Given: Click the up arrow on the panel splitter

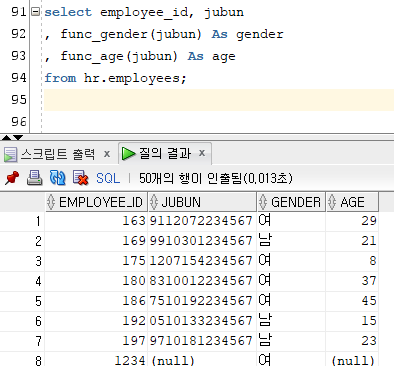Looking at the screenshot, I should 6,137.
